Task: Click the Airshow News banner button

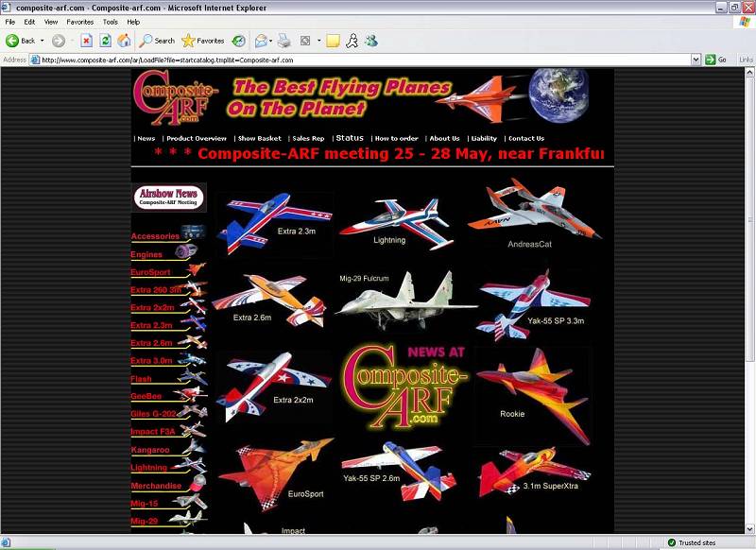Action: tap(168, 198)
